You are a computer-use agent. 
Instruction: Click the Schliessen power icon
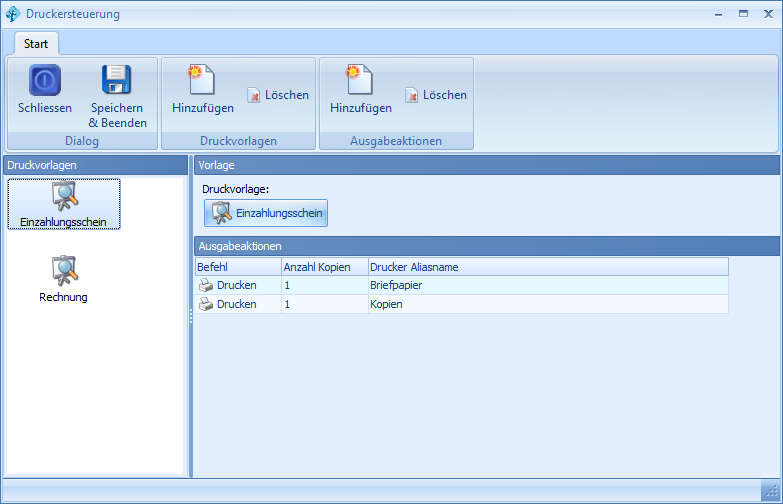pos(44,81)
